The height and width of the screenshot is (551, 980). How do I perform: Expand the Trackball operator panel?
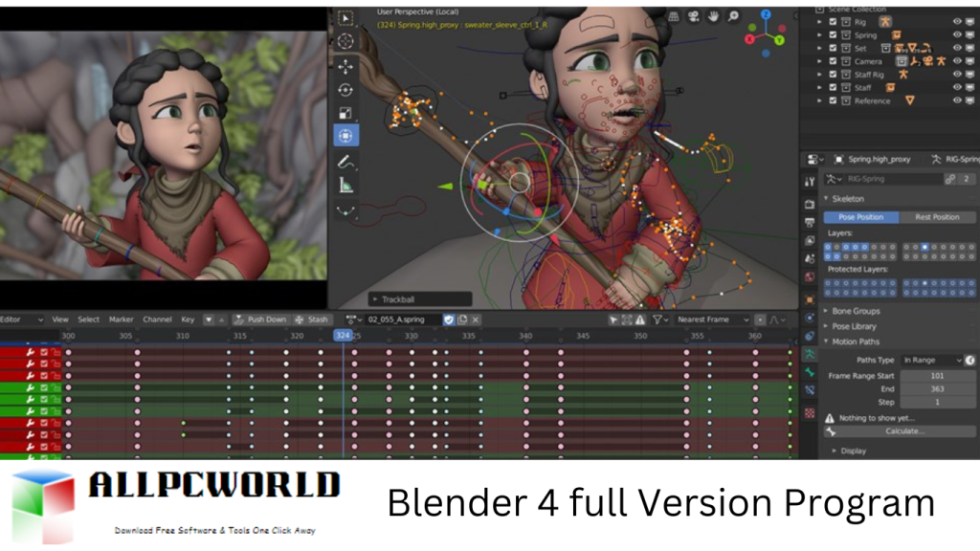click(419, 299)
